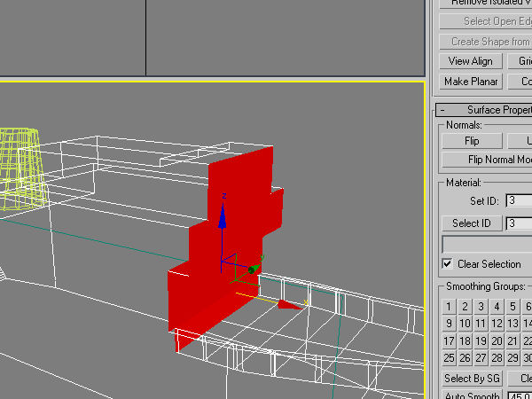Viewport: 532px width, 399px height.
Task: Click the Set ID material field
Action: [x=519, y=201]
